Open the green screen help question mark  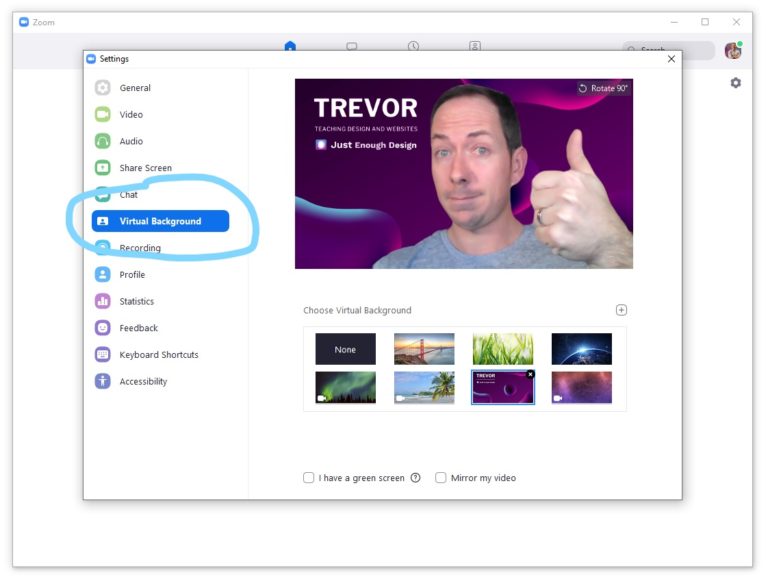(415, 478)
